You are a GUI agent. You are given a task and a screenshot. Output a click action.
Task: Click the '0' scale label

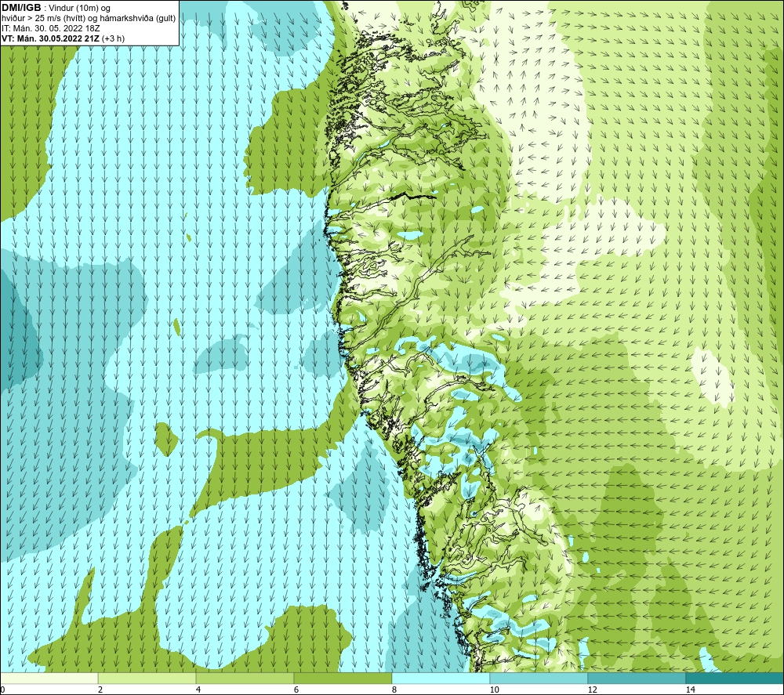pyautogui.click(x=2, y=690)
